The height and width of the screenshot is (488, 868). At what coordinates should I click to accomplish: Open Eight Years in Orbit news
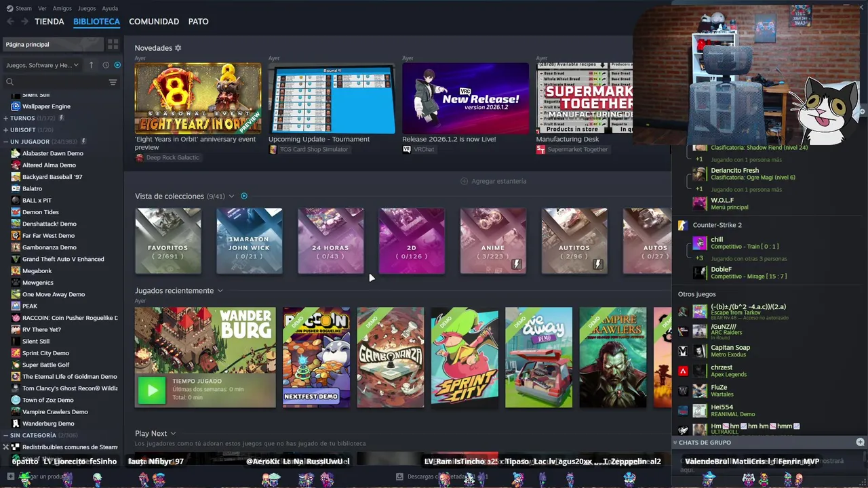pyautogui.click(x=197, y=98)
